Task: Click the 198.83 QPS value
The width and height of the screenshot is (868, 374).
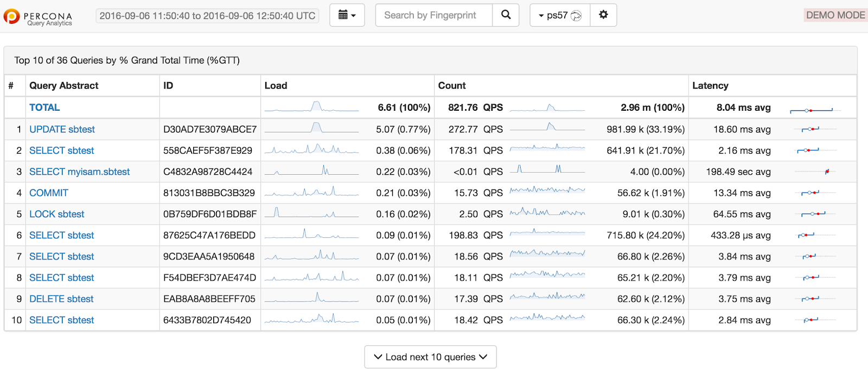Action: point(475,235)
